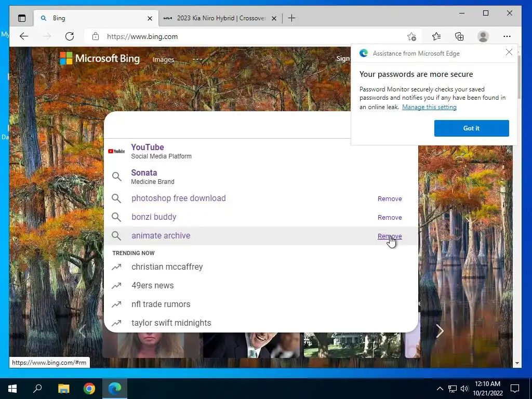
Task: Close the Bing tab
Action: [150, 18]
